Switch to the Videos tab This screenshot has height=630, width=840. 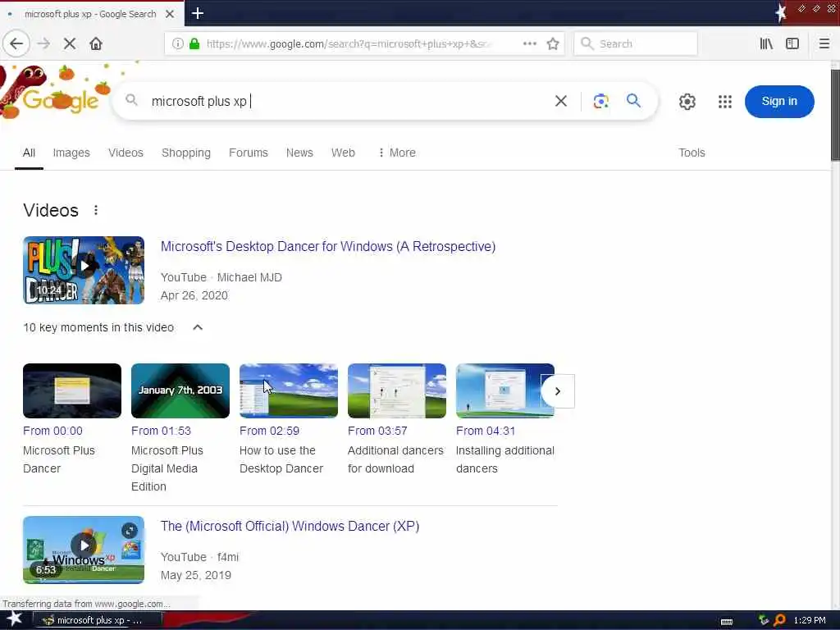[x=126, y=153]
